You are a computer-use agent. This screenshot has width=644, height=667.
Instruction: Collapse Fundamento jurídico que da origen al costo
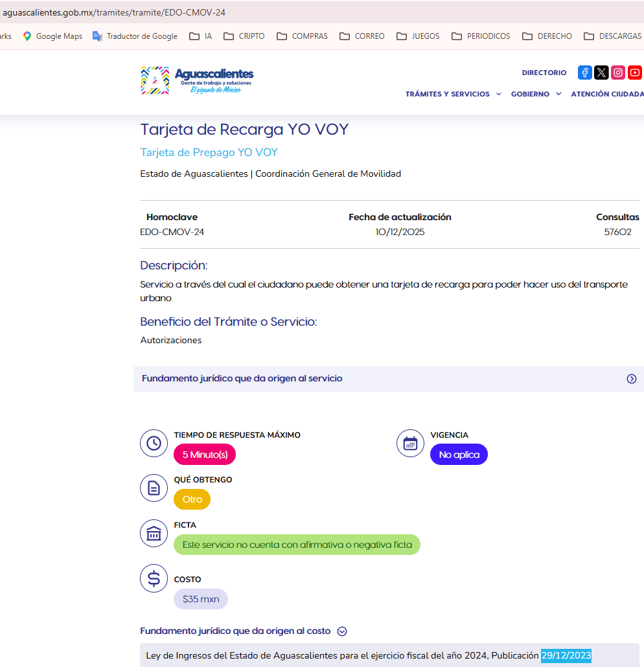tap(342, 631)
